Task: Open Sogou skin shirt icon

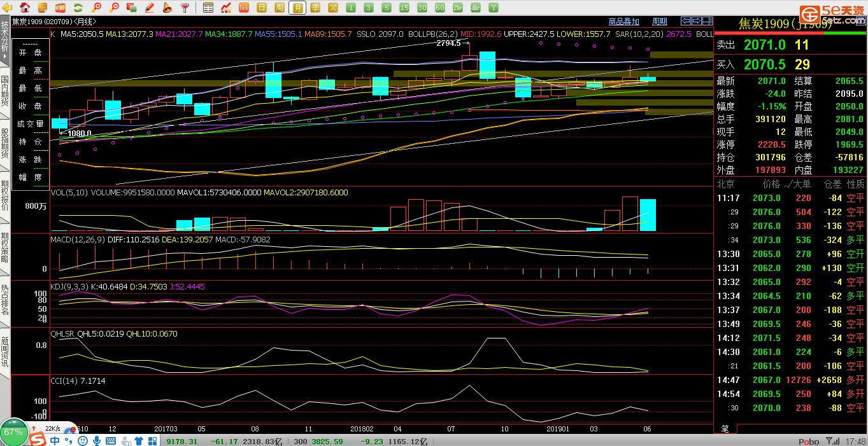Action: tap(139, 441)
